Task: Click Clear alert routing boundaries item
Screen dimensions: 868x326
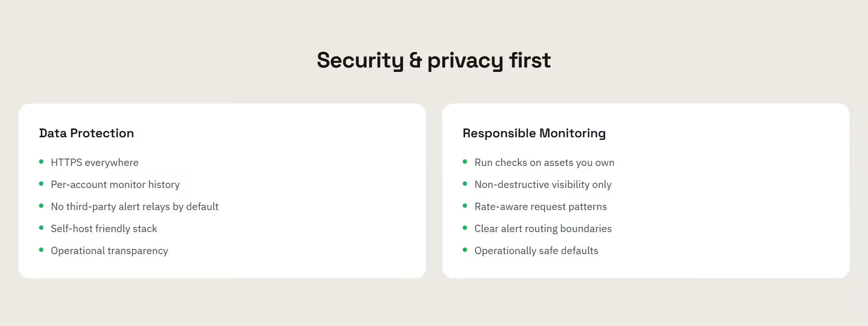Action: [543, 229]
